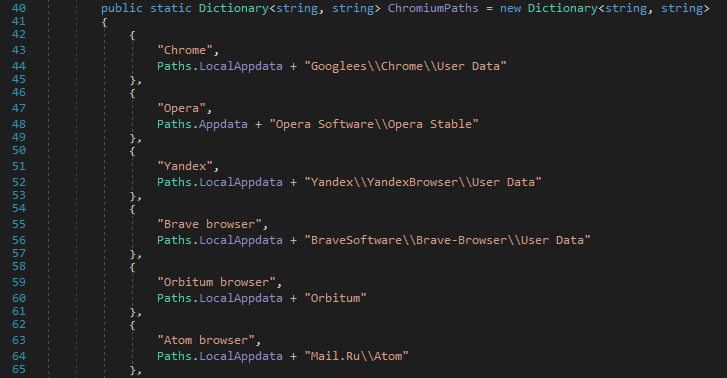Viewport: 727px width, 378px height.
Task: Click the "Chrome" string literal
Action: click(185, 50)
